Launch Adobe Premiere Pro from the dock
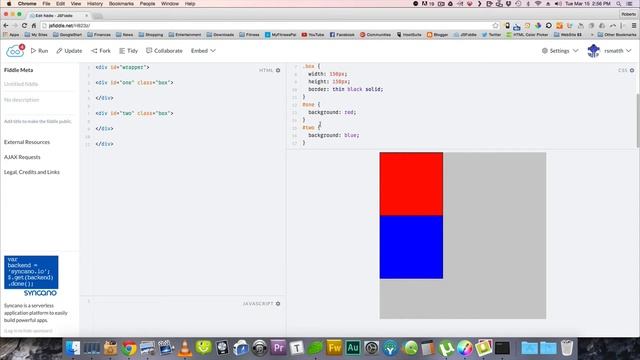Screen dimensions: 640x360 [278, 348]
